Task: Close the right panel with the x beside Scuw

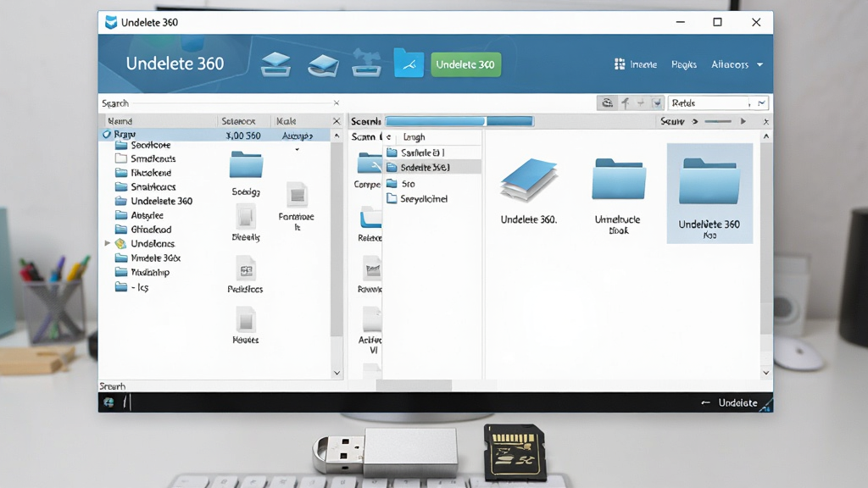Action: tap(766, 122)
